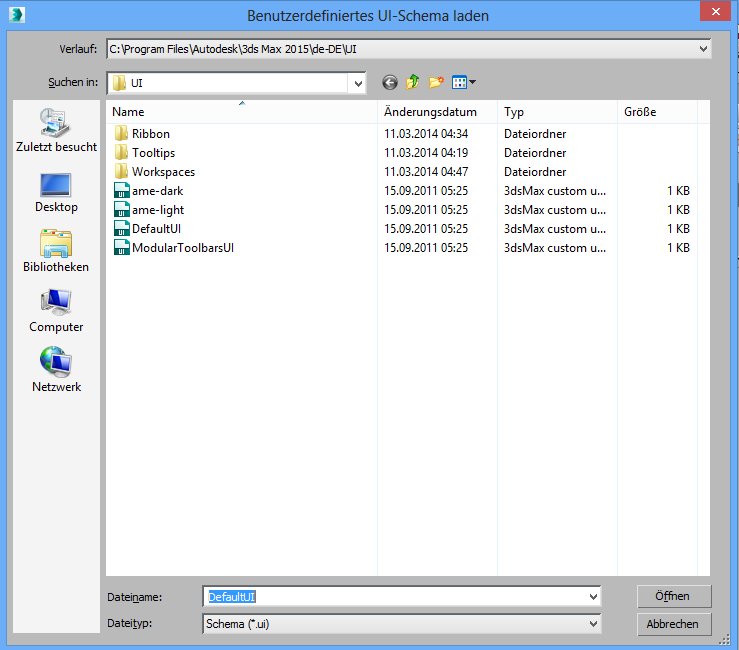Select the DefaultUI file icon
The height and width of the screenshot is (650, 739).
point(122,229)
